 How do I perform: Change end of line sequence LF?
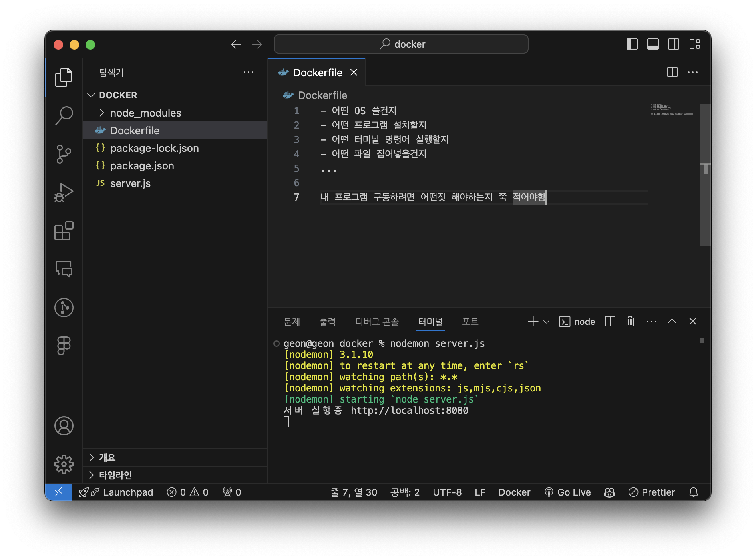(480, 492)
